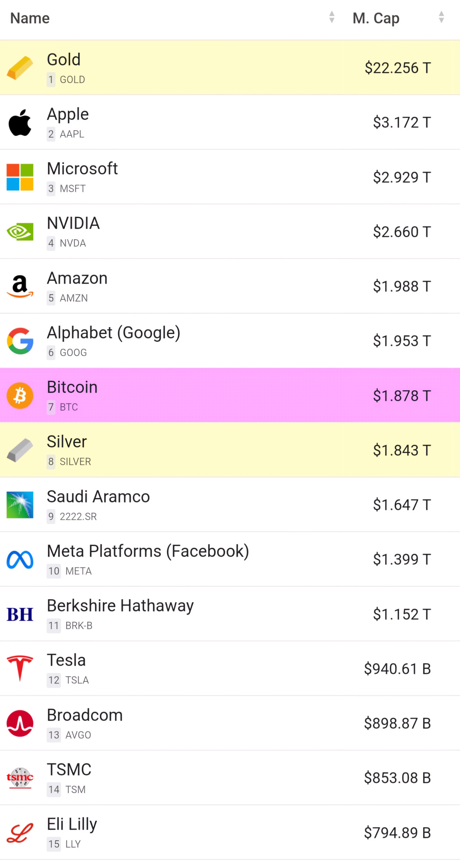Click Bitcoin's $1.878 T market cap
Viewport: 460px width, 868px height.
[402, 395]
